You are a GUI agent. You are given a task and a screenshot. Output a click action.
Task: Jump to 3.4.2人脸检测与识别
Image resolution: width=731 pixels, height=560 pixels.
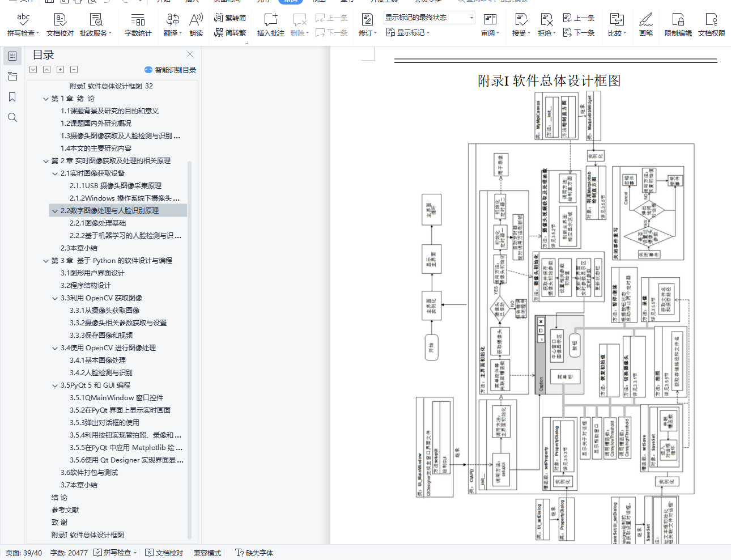[101, 373]
